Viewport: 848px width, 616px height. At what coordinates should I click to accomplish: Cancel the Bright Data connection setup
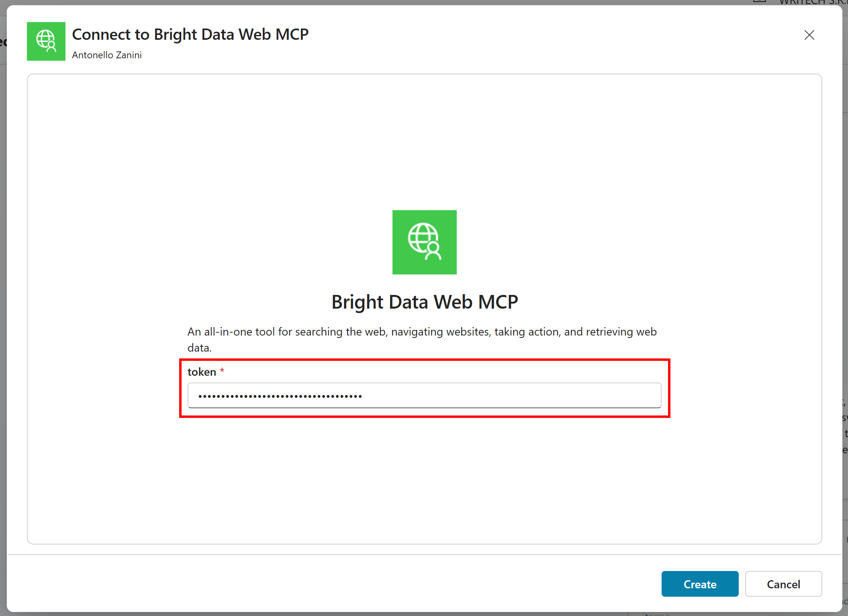click(x=783, y=584)
